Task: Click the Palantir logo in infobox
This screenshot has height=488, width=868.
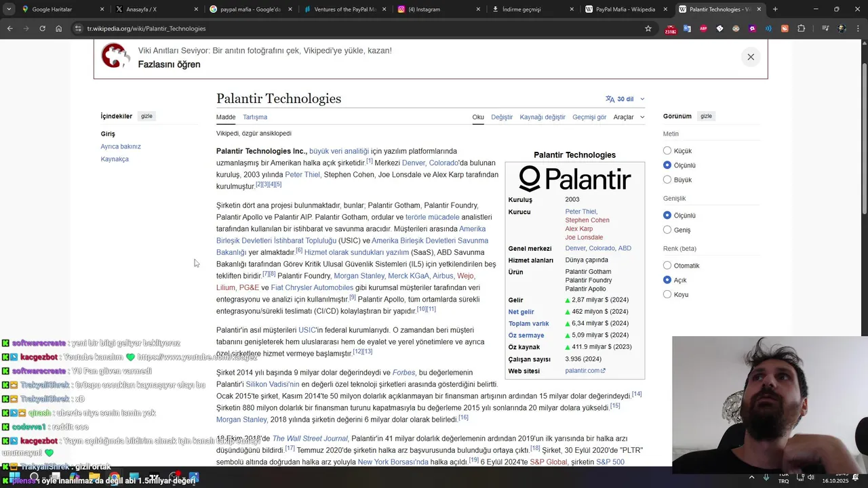Action: [x=575, y=179]
